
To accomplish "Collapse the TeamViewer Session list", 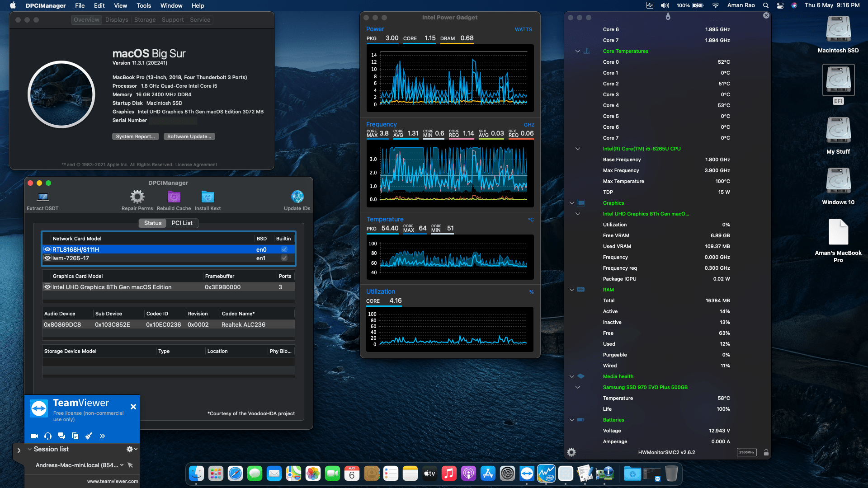I will [29, 449].
